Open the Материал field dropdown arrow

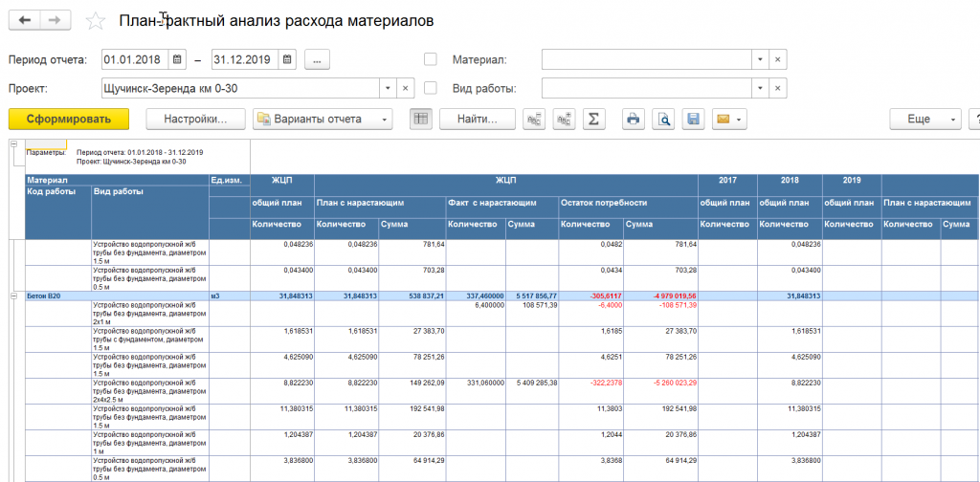(x=760, y=59)
